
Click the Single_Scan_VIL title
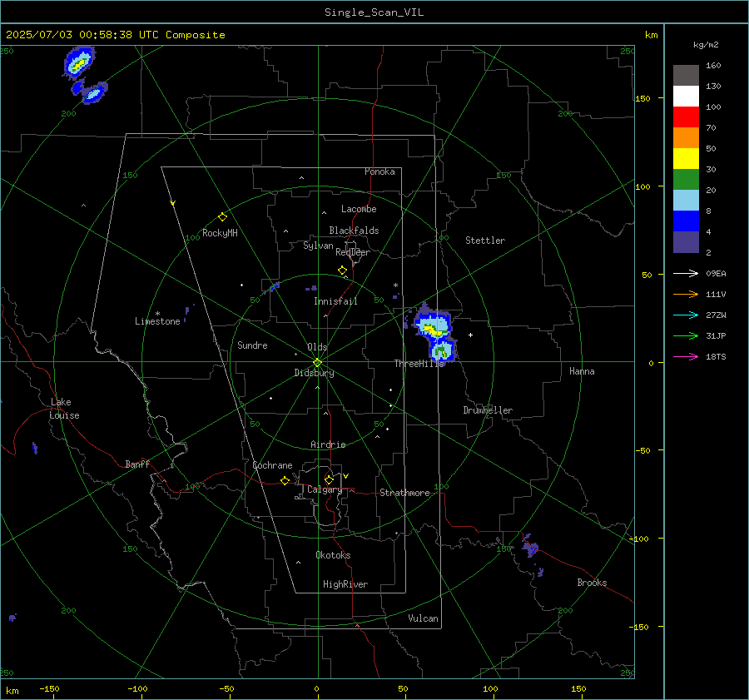click(x=374, y=12)
